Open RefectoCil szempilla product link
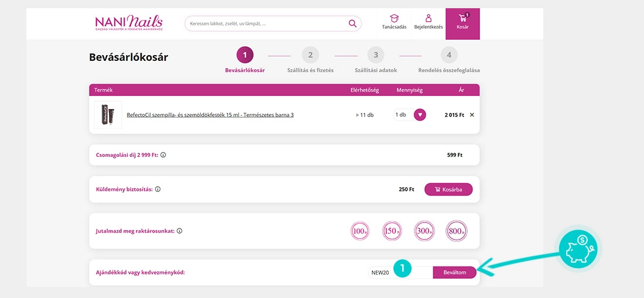This screenshot has height=298, width=644. 210,115
